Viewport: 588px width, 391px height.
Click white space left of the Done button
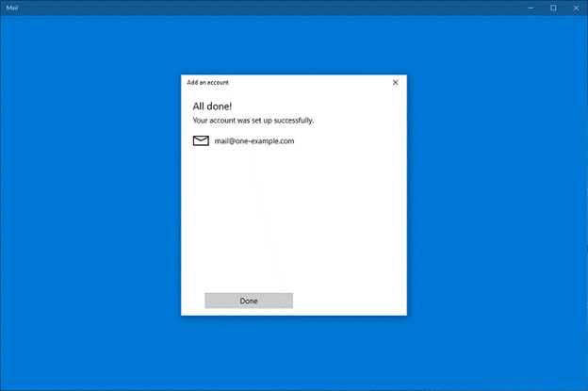tap(193, 301)
